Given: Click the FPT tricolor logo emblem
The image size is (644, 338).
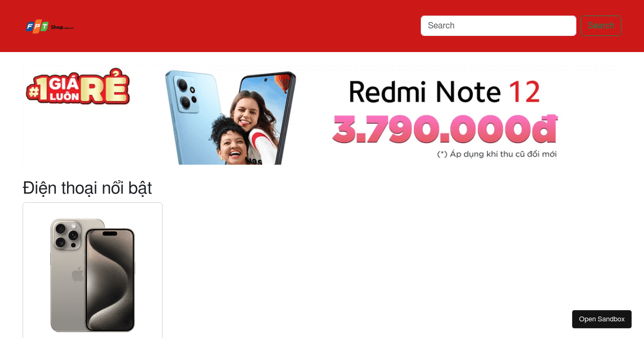Looking at the screenshot, I should (x=38, y=26).
